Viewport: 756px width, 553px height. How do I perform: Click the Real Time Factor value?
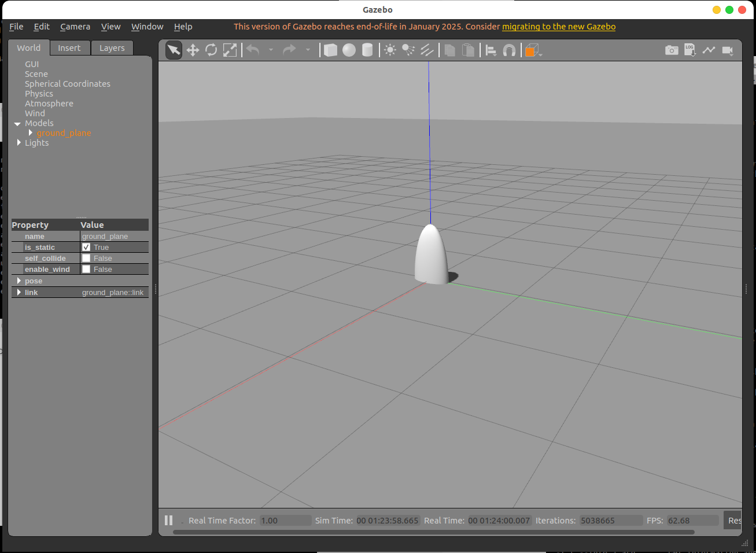(x=286, y=521)
